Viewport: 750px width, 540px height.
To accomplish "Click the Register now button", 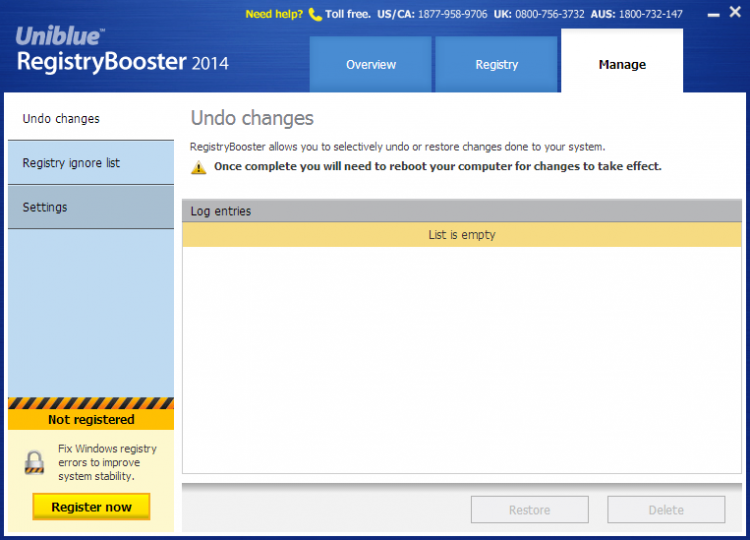I will coord(91,507).
